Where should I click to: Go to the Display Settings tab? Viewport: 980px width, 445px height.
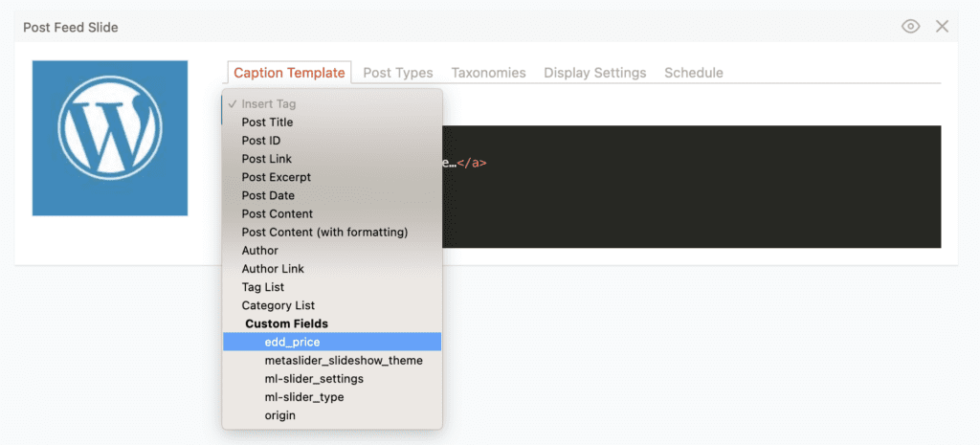(x=595, y=73)
